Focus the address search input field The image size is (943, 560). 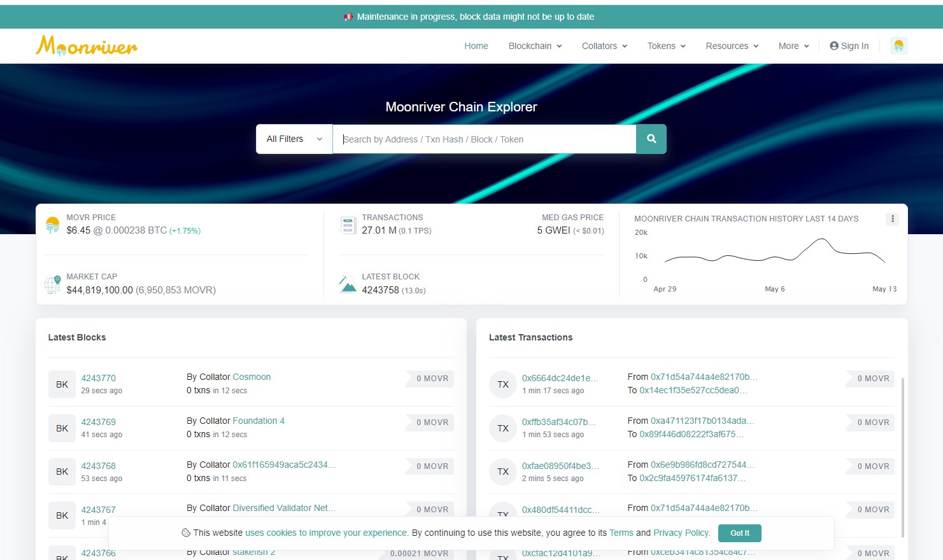click(484, 139)
